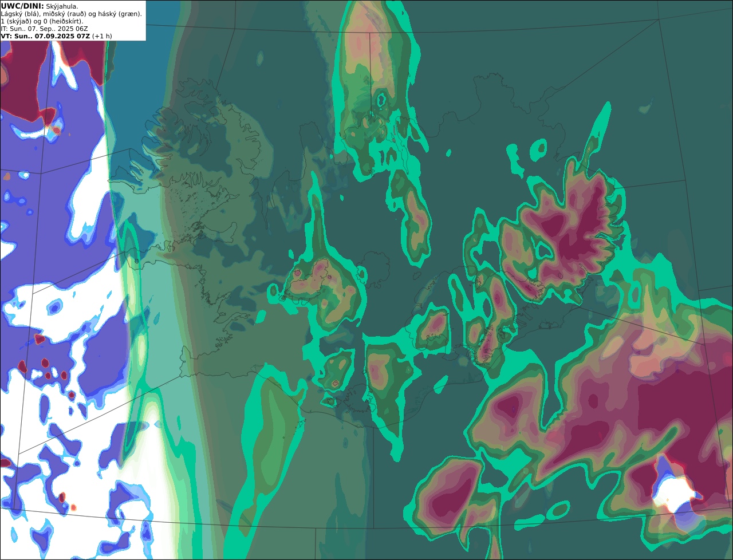Click the bold "UWC/DINI:" heading

pos(22,6)
